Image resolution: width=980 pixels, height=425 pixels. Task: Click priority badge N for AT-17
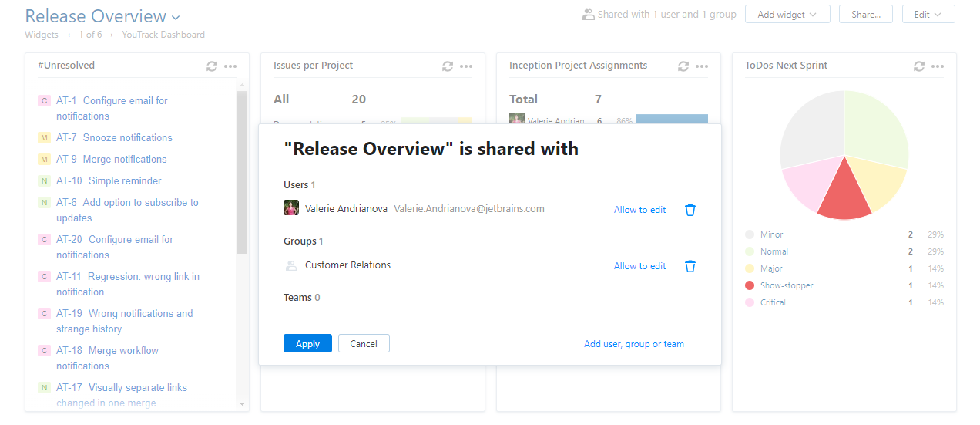click(44, 387)
